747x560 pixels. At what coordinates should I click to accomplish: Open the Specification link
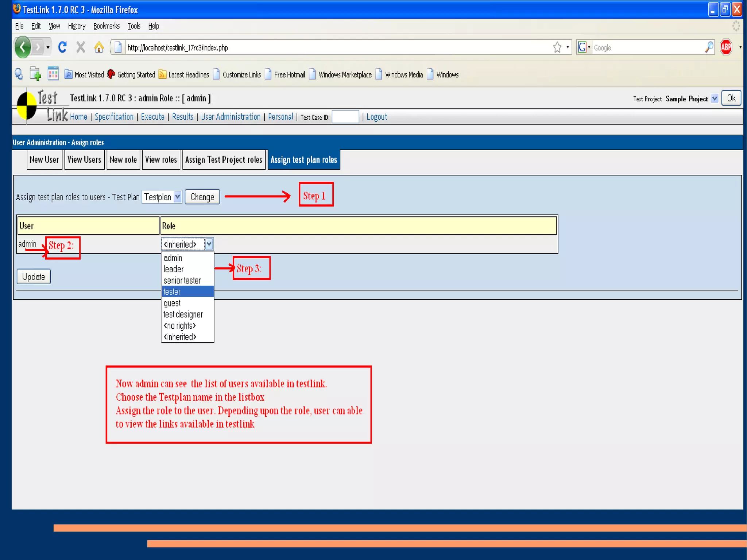pyautogui.click(x=114, y=117)
